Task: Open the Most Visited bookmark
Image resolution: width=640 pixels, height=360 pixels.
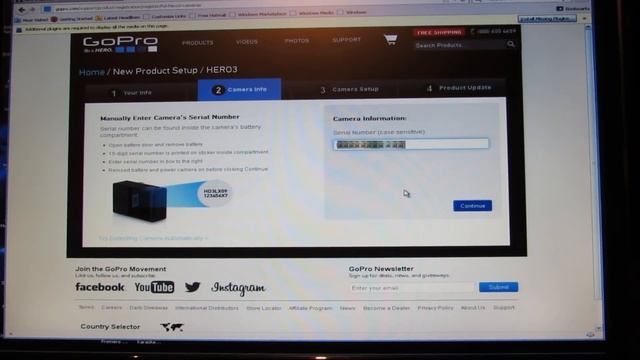Action: (x=32, y=20)
